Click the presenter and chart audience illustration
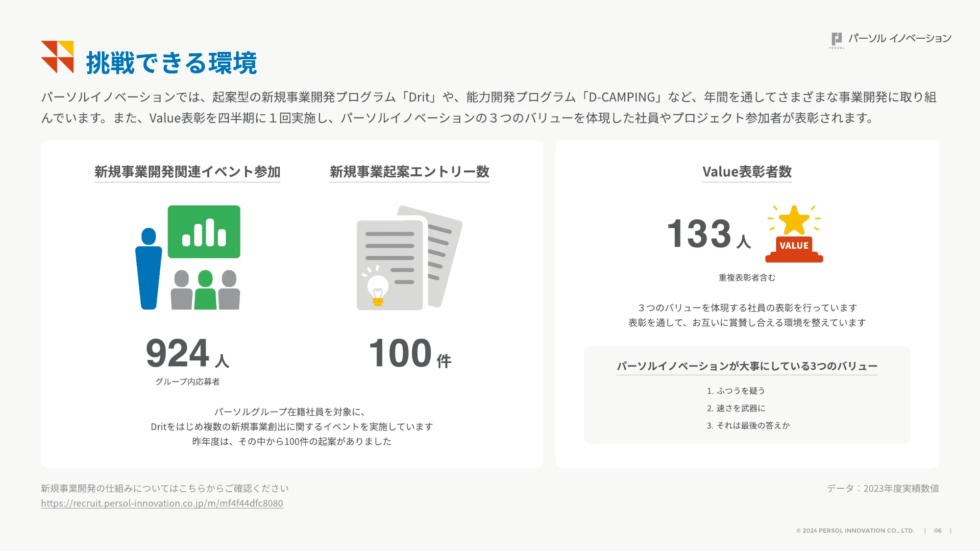 tap(188, 257)
